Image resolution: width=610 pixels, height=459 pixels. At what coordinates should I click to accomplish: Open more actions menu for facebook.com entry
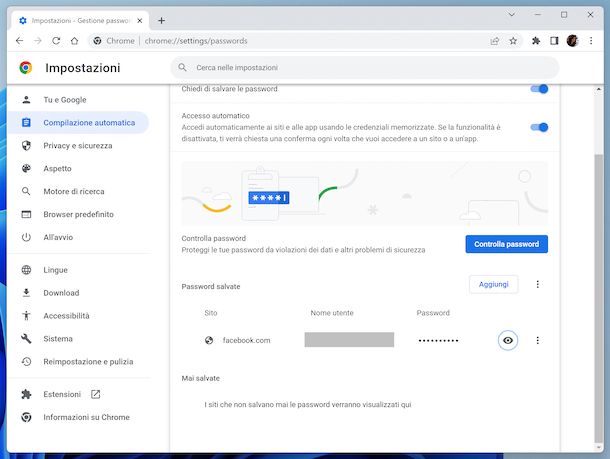click(538, 340)
